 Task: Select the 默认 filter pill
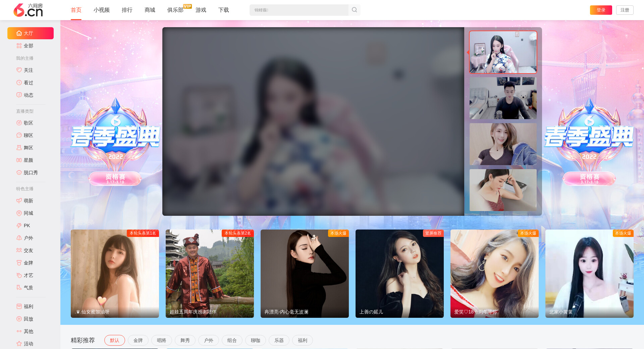click(114, 340)
